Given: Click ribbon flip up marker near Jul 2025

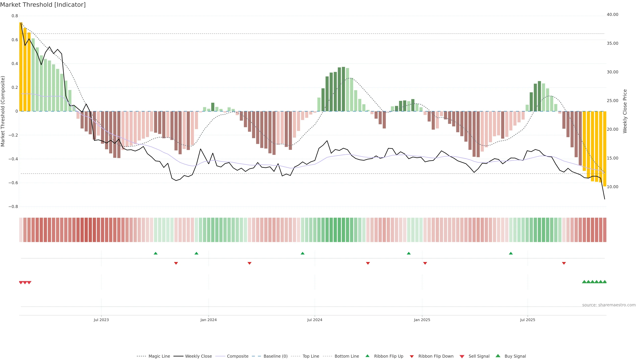Looking at the screenshot, I should pyautogui.click(x=511, y=253).
